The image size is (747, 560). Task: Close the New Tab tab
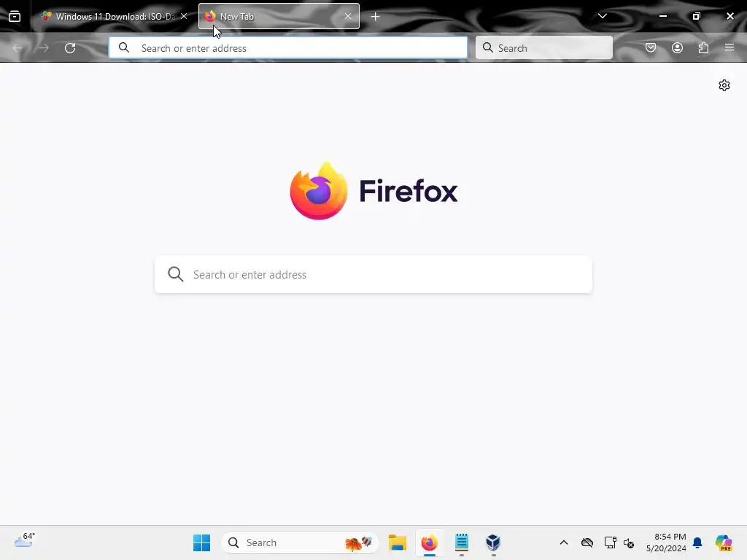pyautogui.click(x=348, y=16)
